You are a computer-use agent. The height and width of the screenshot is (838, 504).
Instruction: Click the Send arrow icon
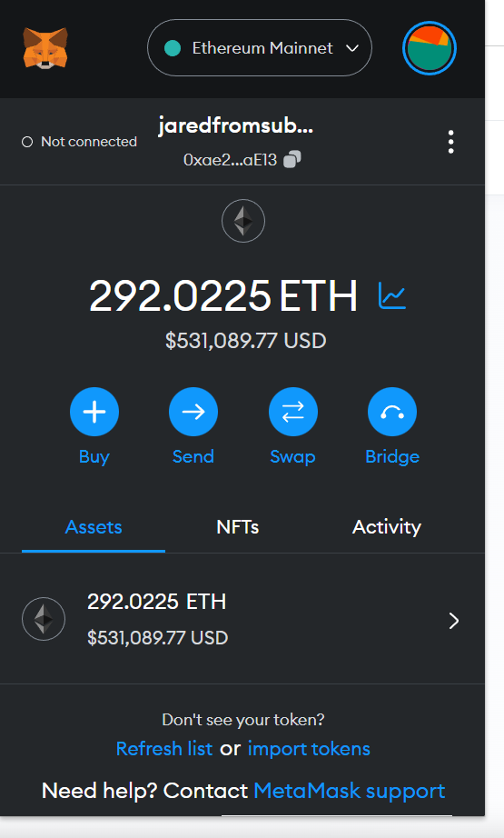[193, 412]
